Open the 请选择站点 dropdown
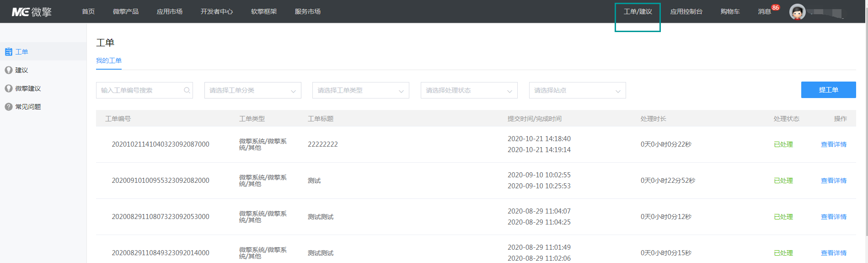This screenshot has width=868, height=263. click(x=577, y=90)
